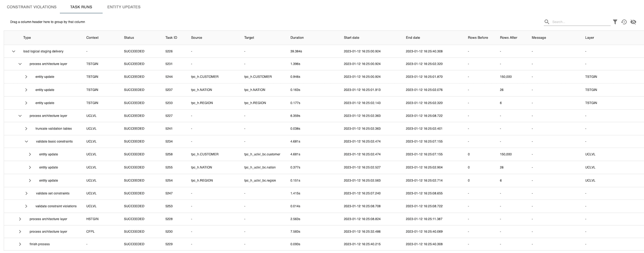Screen dimensions: 644x253
Task: Click Rows After 150,000 in task 5258 row
Action: click(x=506, y=154)
